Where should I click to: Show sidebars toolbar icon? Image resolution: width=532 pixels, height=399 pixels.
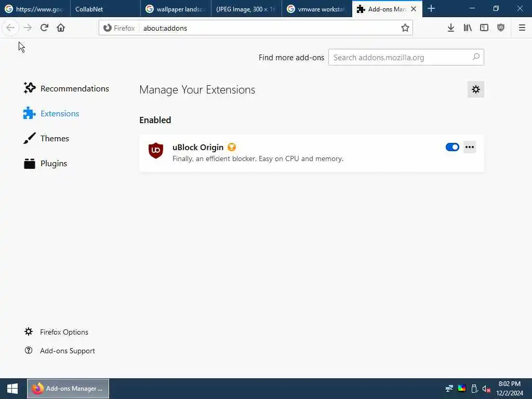click(x=484, y=28)
